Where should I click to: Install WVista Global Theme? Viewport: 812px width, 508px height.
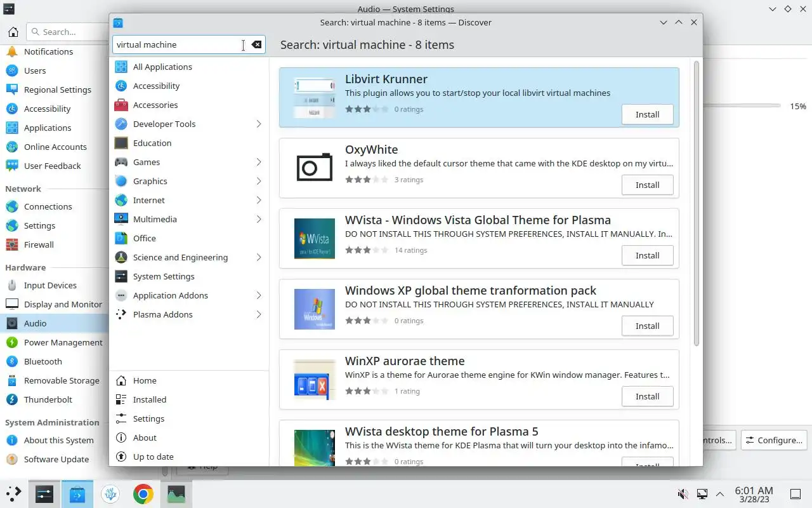point(647,255)
